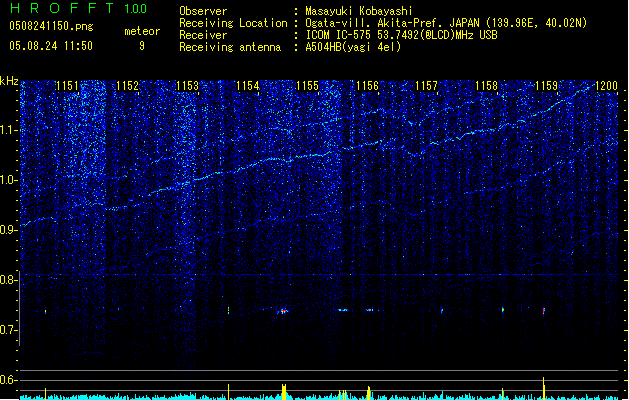
Task: Click the kHz axis unit label
Action: 9,80
